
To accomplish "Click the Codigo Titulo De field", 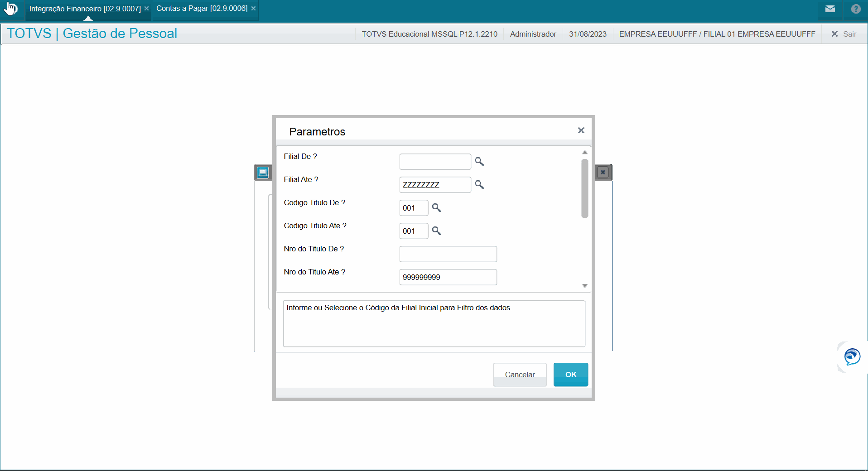I will [x=414, y=208].
